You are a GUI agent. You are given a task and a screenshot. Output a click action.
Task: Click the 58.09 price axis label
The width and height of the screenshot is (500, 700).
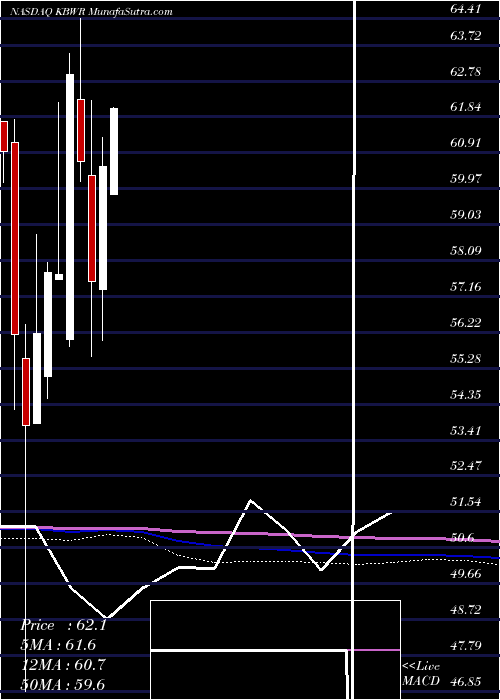466,251
